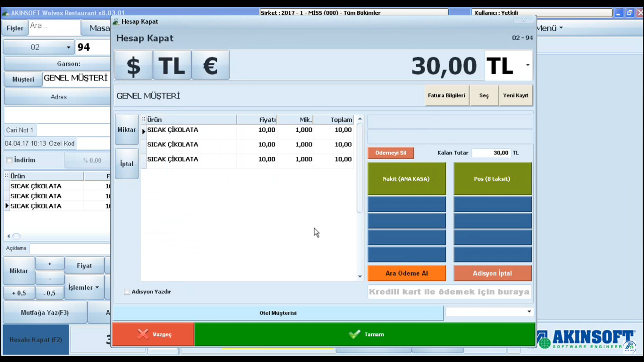The width and height of the screenshot is (644, 362).
Task: Click the Garson button
Action: click(x=57, y=64)
